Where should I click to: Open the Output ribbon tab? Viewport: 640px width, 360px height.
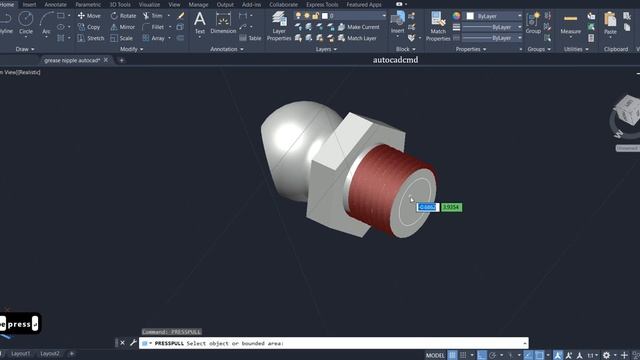[x=225, y=4]
